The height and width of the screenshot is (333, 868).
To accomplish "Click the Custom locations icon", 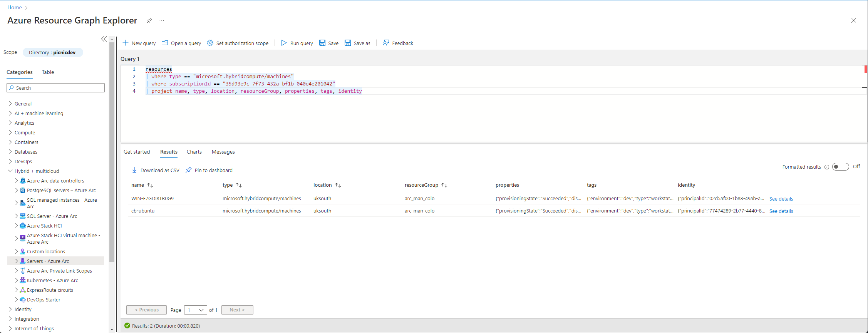I will point(23,251).
